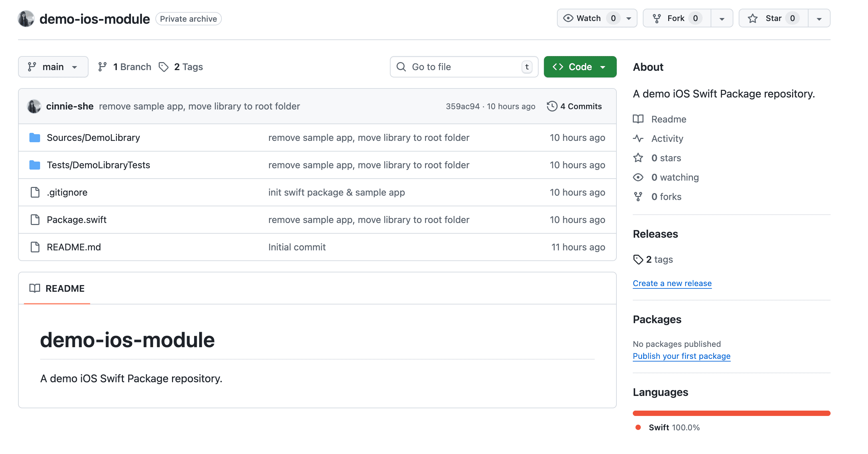Open the README.md file

[74, 247]
